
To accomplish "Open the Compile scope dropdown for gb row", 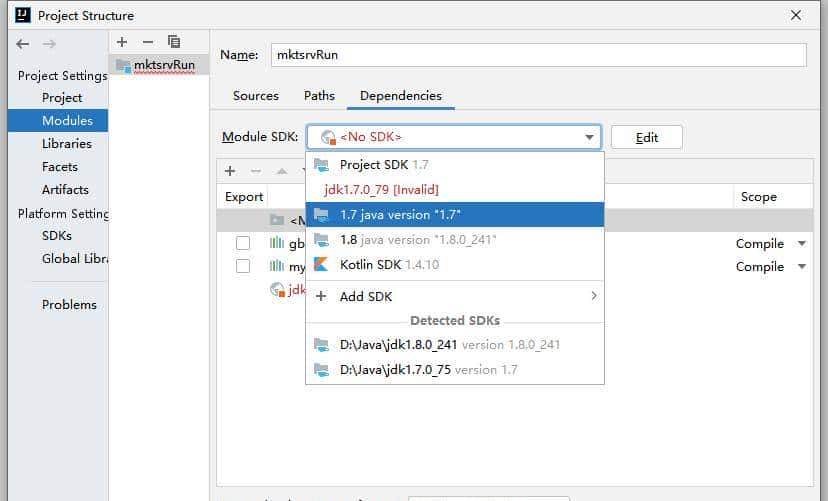I will [802, 243].
